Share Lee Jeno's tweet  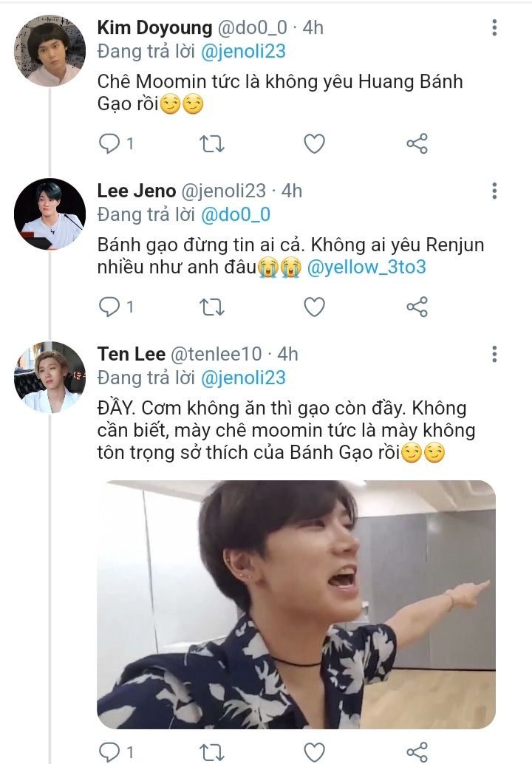(x=417, y=306)
